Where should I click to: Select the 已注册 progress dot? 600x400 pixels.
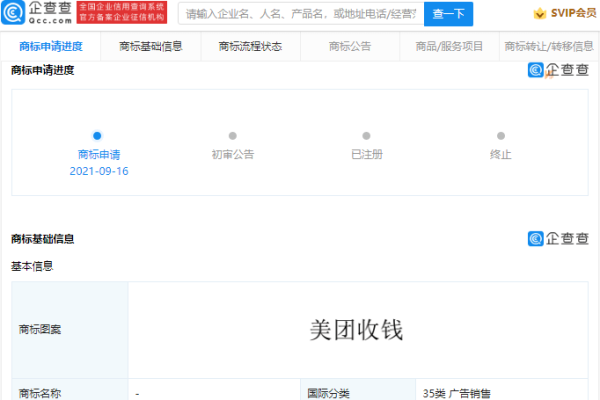point(366,136)
